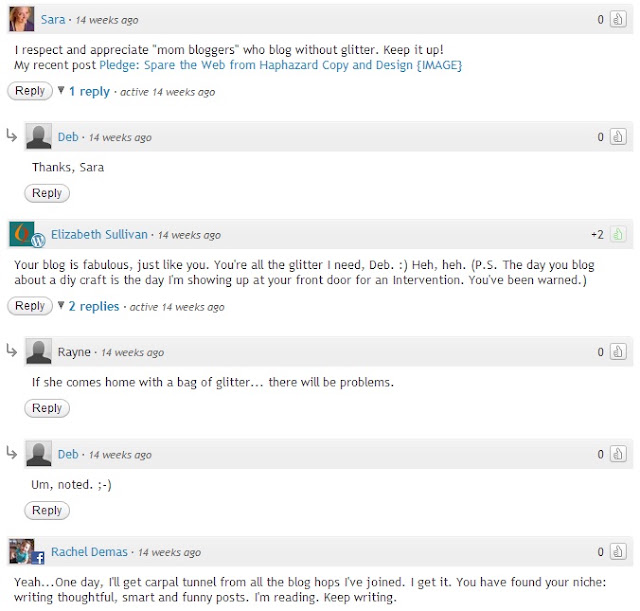
Task: Reply to Deb's "Um, noted" comment
Action: 47,511
